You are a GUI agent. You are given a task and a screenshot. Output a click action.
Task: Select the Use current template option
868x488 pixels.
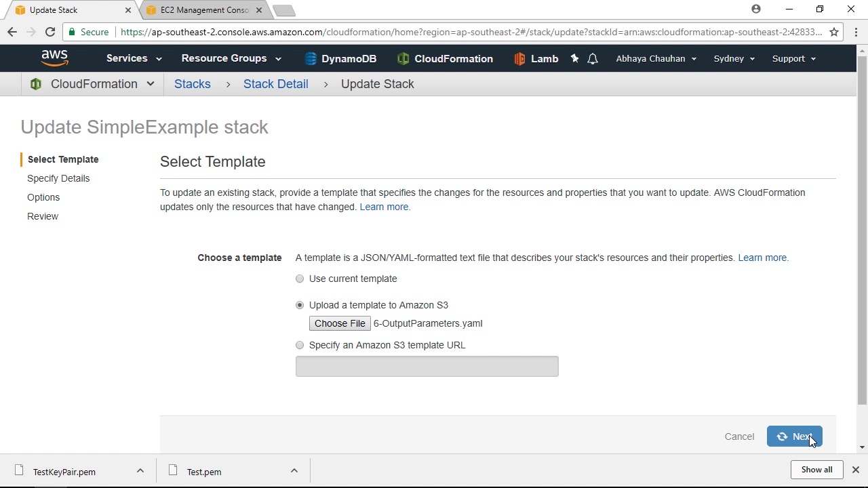[300, 279]
